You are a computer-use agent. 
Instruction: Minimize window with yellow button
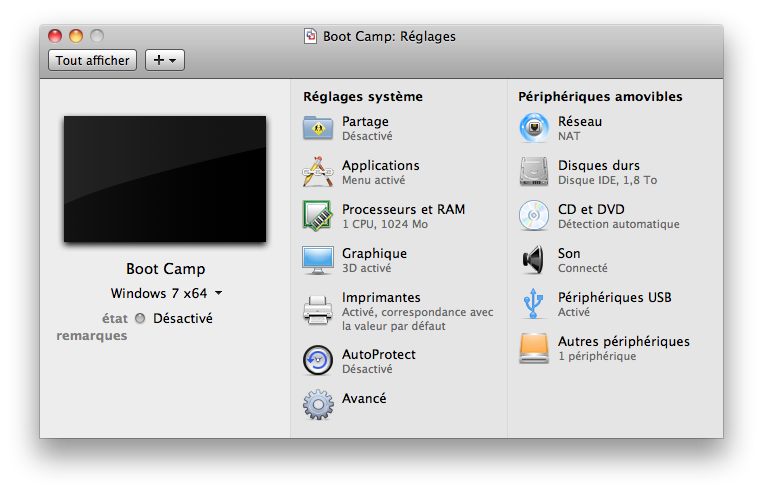[76, 36]
